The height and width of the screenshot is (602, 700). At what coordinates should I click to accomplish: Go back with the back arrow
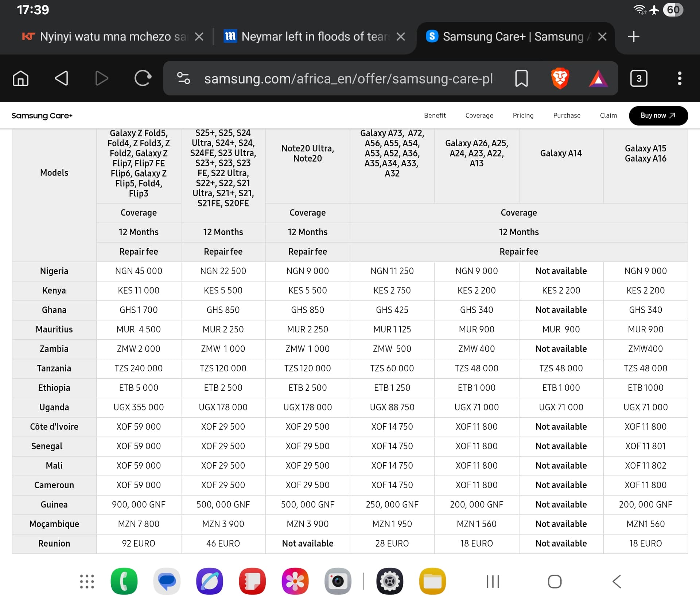click(62, 78)
